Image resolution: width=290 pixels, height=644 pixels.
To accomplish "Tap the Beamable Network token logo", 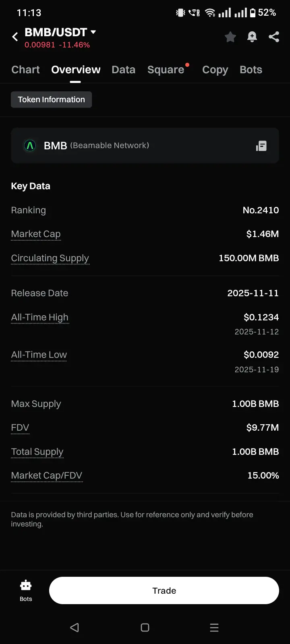I will [30, 146].
